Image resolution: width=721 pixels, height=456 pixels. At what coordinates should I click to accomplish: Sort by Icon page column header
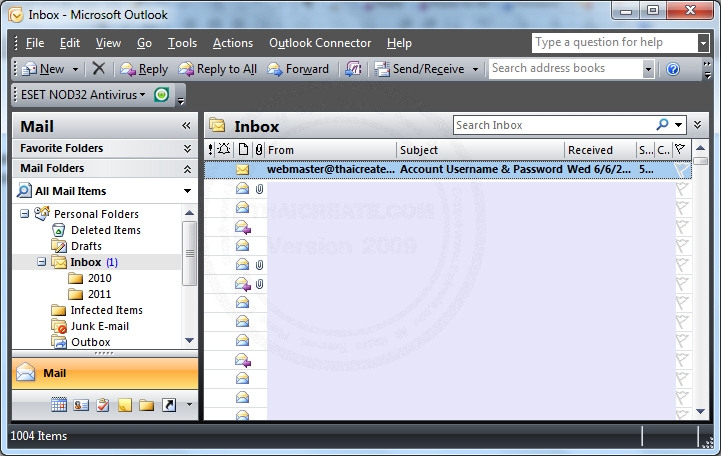(x=243, y=150)
